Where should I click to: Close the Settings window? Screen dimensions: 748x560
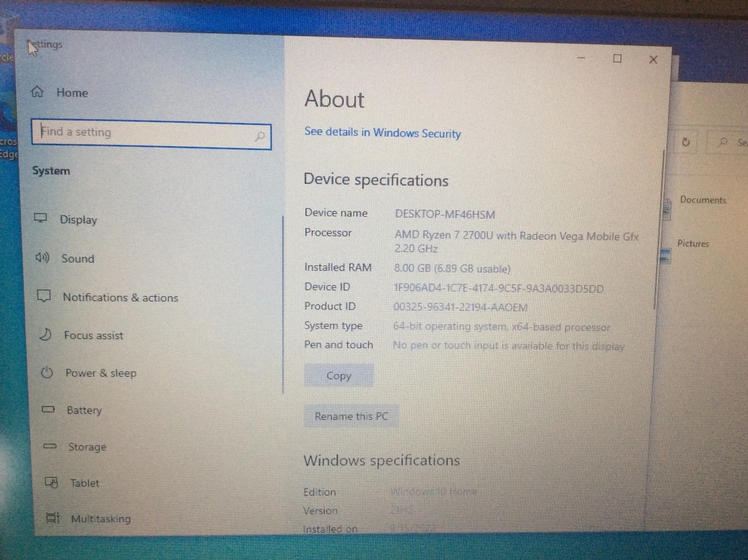(x=653, y=60)
